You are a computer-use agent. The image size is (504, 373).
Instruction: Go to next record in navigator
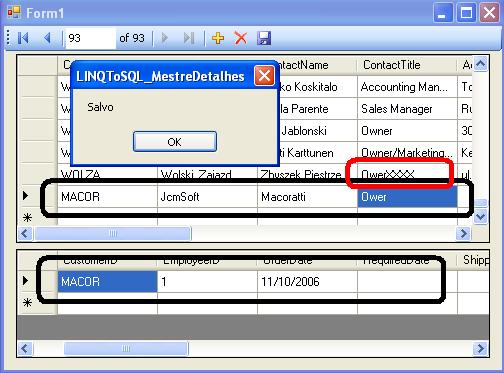click(165, 38)
